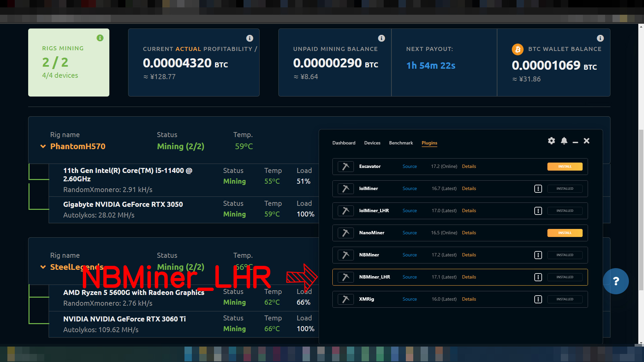Click info icon on Current Profitability card
Viewport: 644px width, 362px height.
click(x=250, y=38)
